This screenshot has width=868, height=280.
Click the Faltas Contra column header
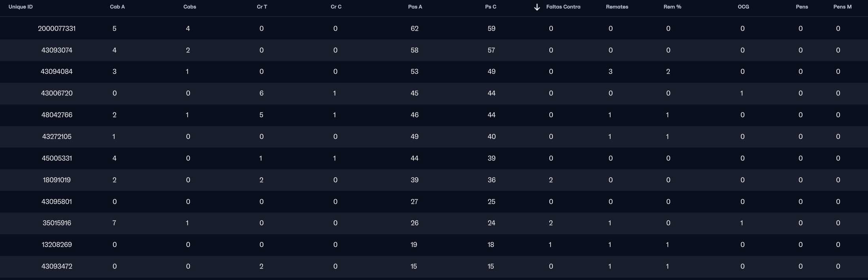563,7
